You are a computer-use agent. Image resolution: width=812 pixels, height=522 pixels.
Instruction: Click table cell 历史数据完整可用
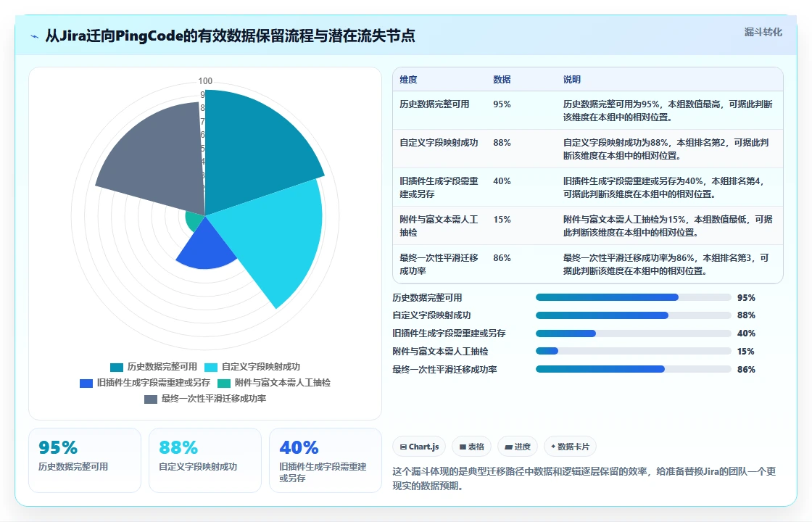pos(434,104)
